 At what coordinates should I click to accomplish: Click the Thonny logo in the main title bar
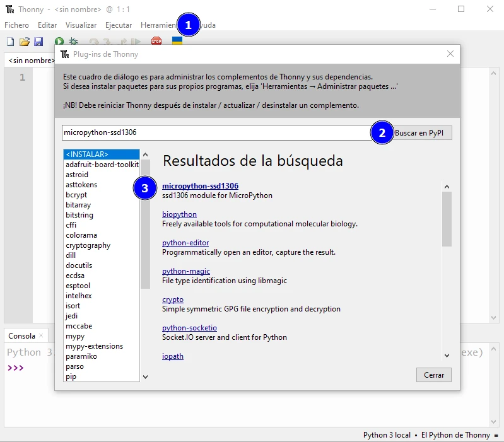pos(10,9)
